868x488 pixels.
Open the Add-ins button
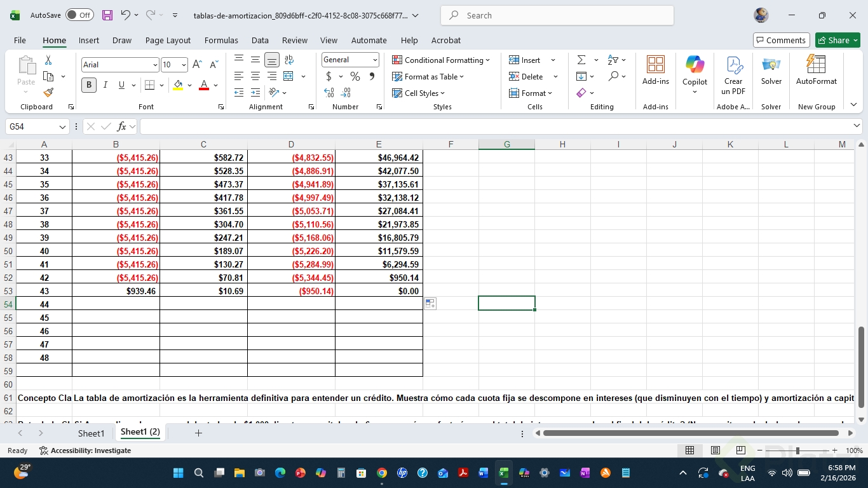[656, 71]
